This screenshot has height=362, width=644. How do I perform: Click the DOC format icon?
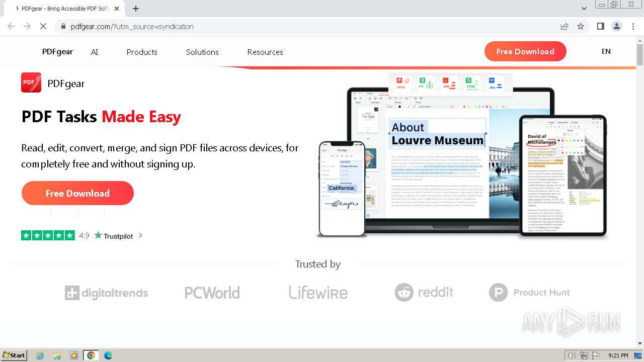pyautogui.click(x=495, y=83)
